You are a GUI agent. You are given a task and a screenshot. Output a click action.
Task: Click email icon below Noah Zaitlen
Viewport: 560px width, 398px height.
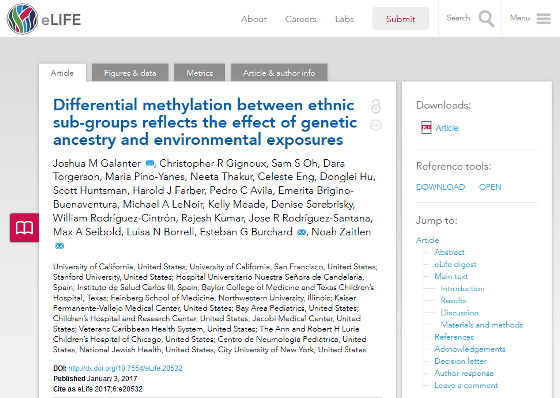coord(59,246)
